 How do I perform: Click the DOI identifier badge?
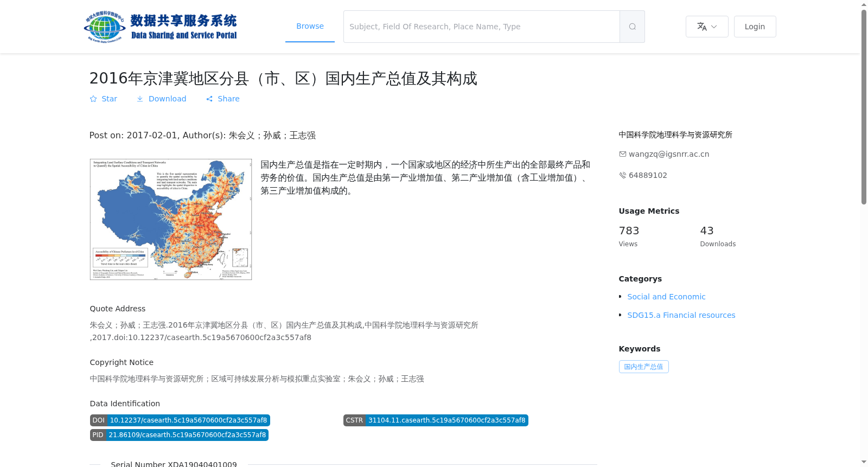pyautogui.click(x=180, y=420)
